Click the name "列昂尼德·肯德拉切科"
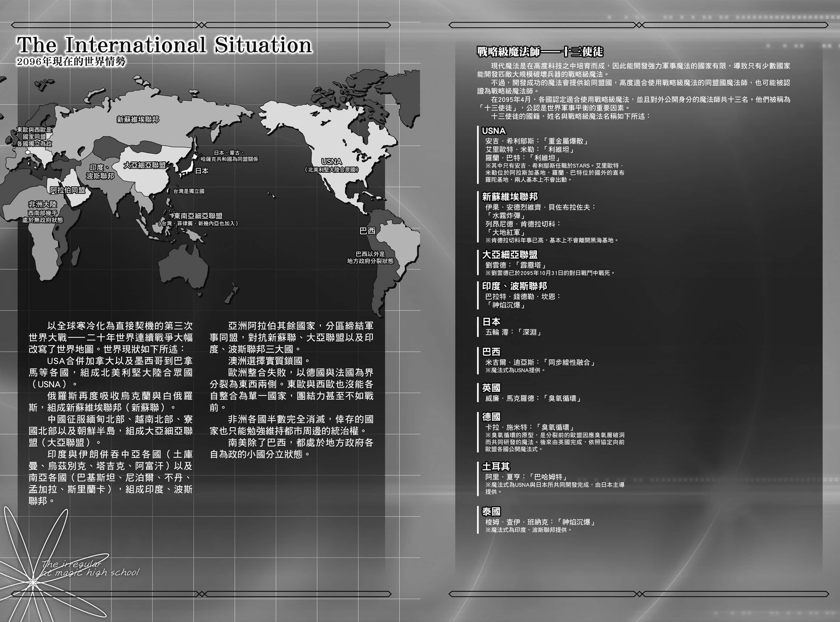 pos(520,224)
